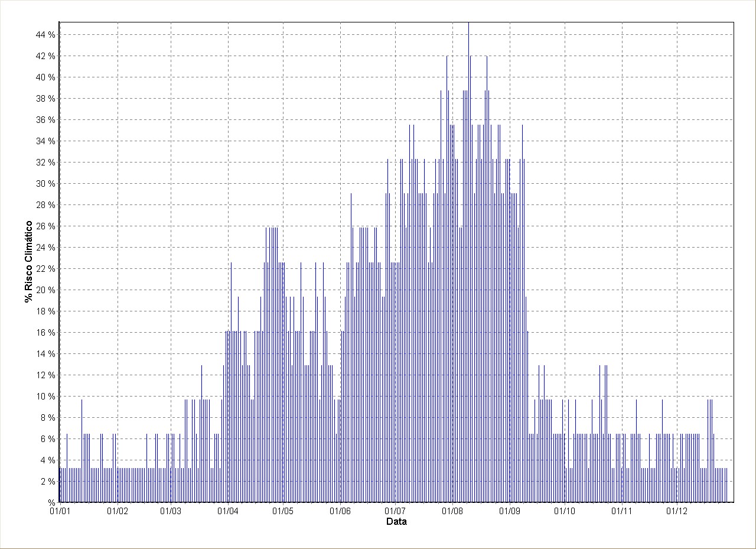Click the '2 %' y-axis tick label
The height and width of the screenshot is (549, 756).
coord(47,482)
